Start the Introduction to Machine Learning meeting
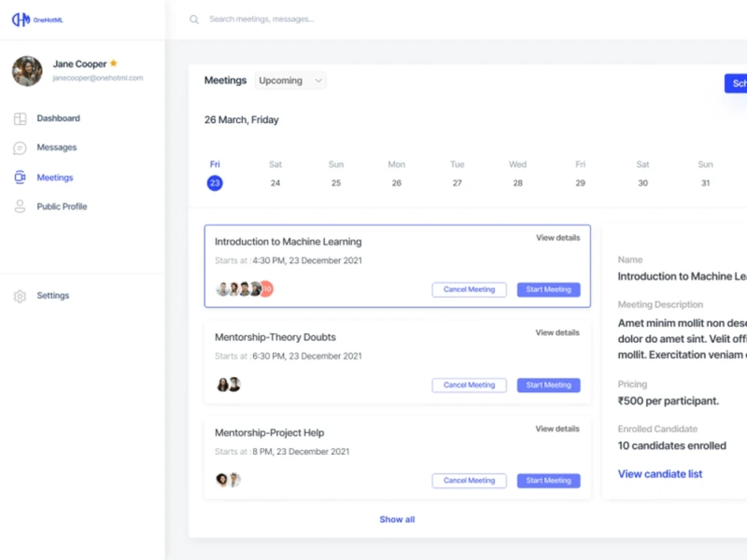The width and height of the screenshot is (747, 560). [x=549, y=290]
